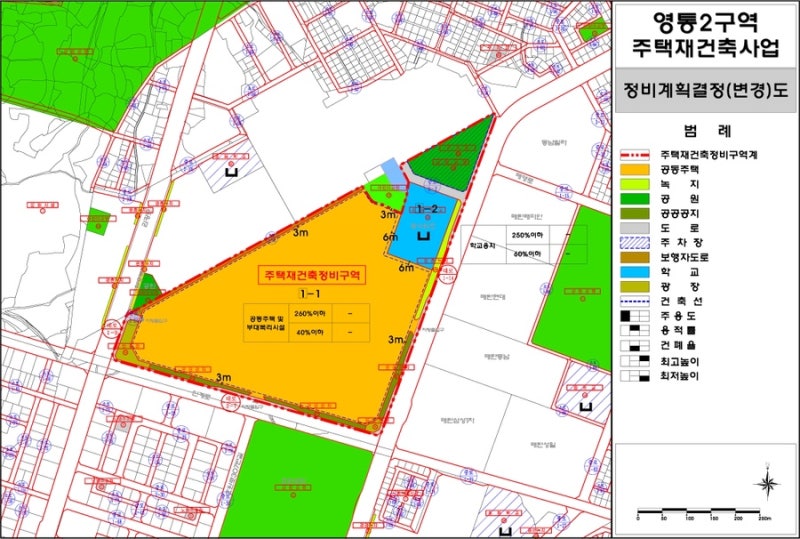Viewport: 800px width, 539px height.
Task: Click the 용적률 legend grid symbol
Action: tap(635, 331)
